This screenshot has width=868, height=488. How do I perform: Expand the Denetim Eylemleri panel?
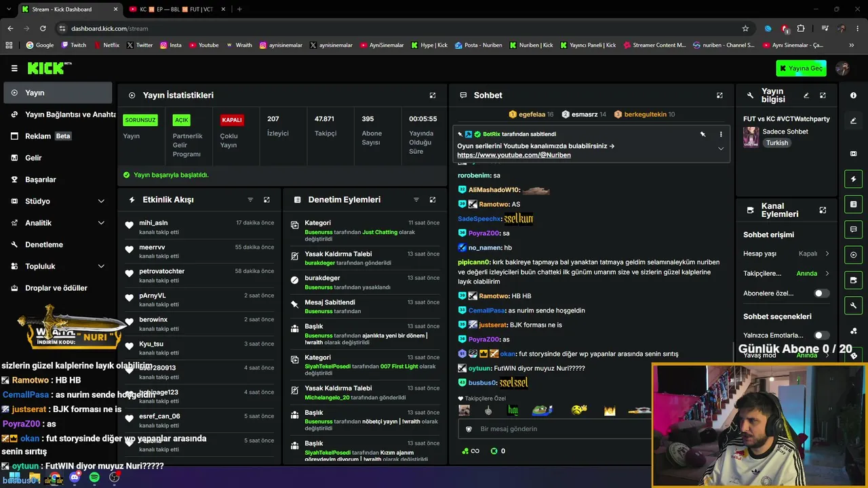click(x=433, y=200)
